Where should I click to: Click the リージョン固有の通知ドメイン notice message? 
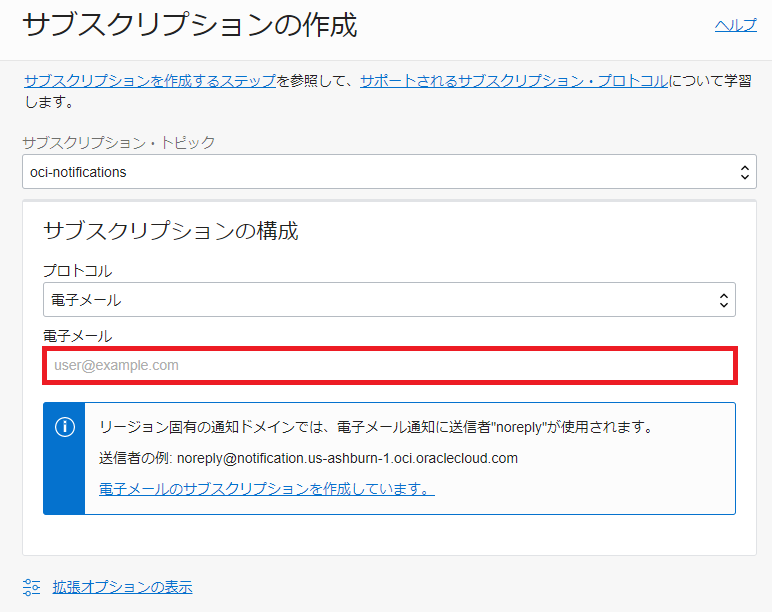tap(375, 427)
